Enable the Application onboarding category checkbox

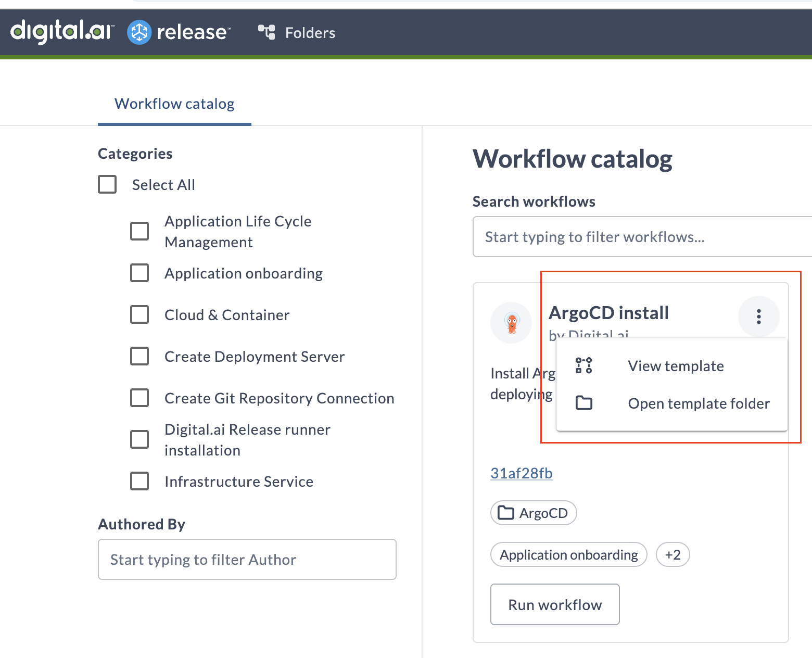[x=139, y=273]
